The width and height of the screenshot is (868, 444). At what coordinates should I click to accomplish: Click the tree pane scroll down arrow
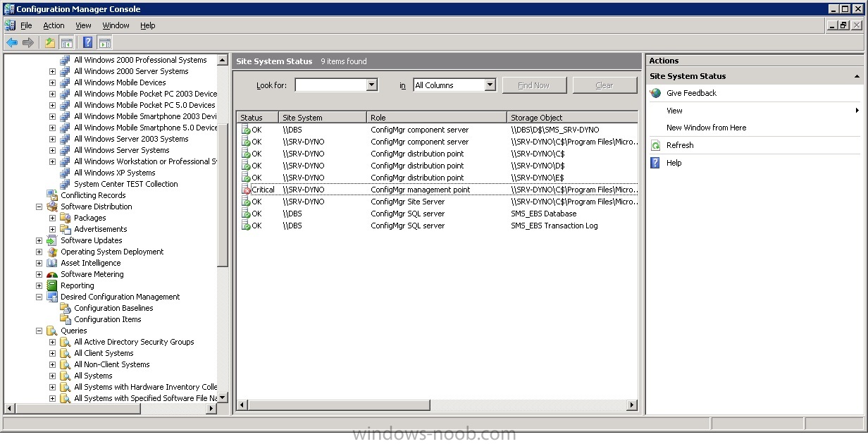(223, 397)
